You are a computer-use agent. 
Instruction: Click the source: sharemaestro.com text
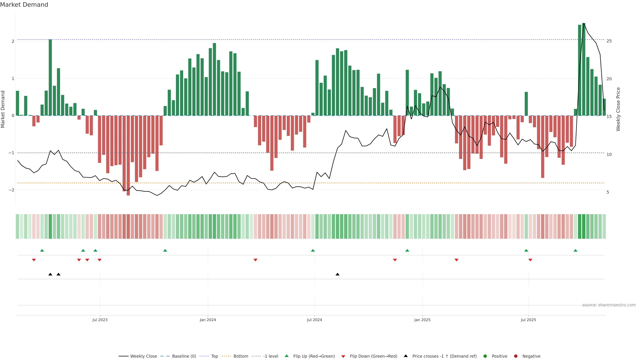(x=609, y=305)
